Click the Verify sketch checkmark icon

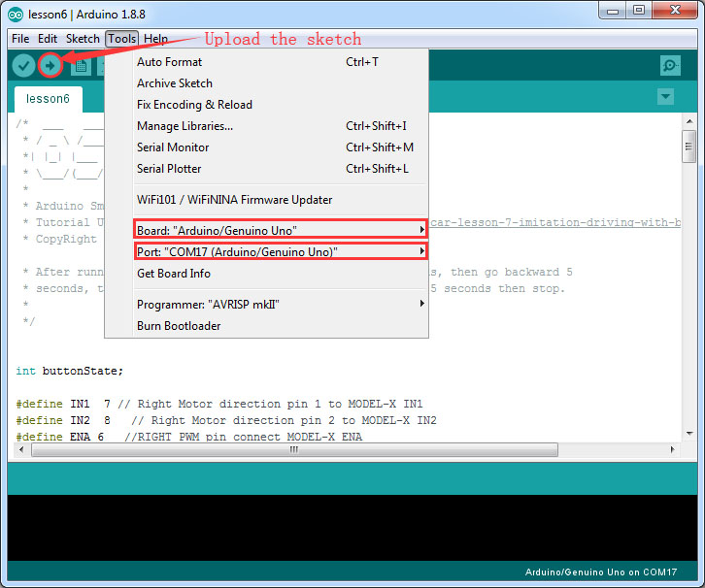23,66
